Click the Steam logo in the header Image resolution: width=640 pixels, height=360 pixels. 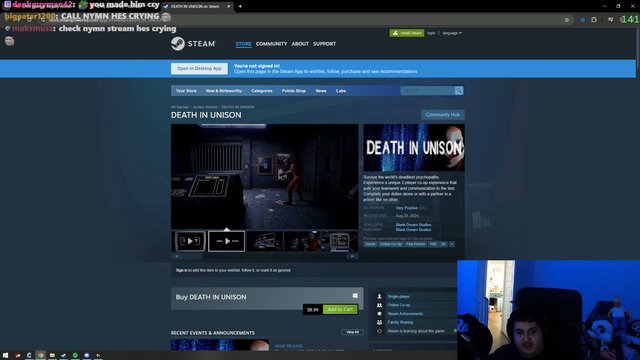[x=193, y=44]
